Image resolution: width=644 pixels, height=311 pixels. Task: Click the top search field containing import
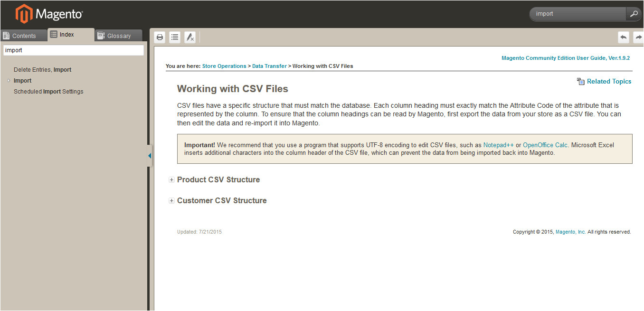pyautogui.click(x=578, y=14)
